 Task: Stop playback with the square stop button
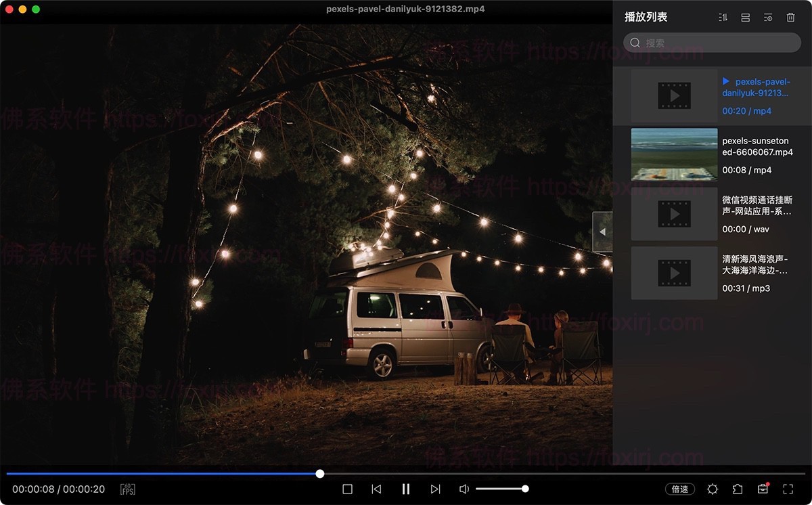click(347, 489)
